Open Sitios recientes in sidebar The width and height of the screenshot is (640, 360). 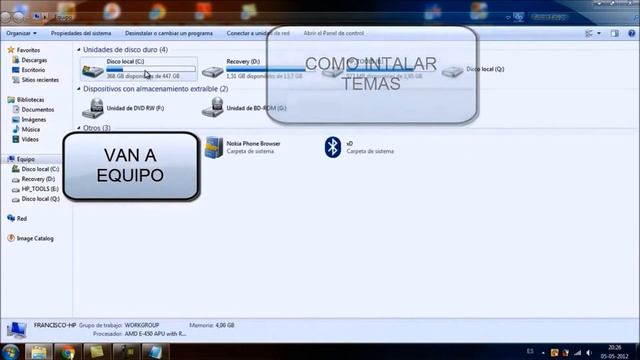point(40,80)
